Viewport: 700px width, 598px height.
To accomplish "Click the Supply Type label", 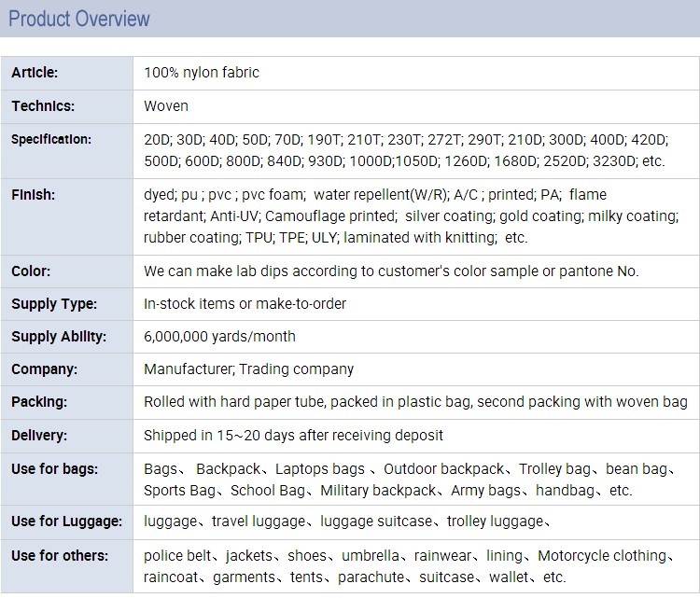I will [54, 304].
